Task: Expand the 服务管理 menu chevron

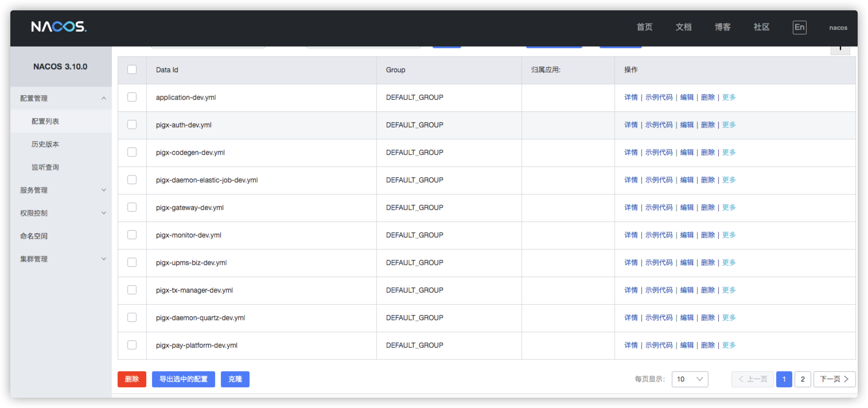Action: coord(104,190)
